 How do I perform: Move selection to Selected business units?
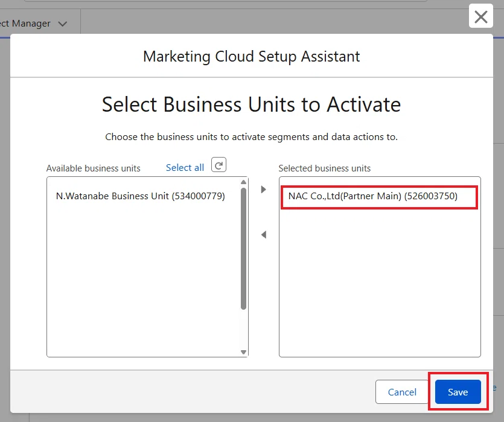click(264, 190)
